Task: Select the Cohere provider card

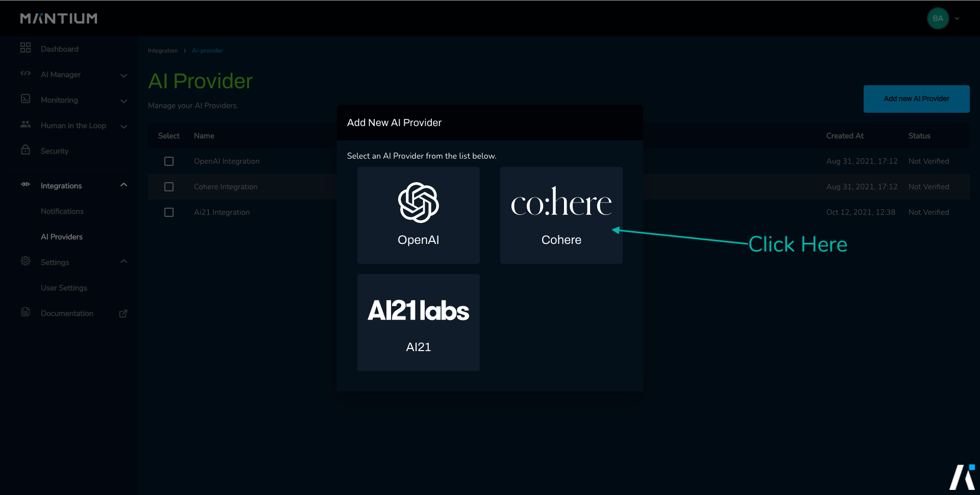Action: 561,215
